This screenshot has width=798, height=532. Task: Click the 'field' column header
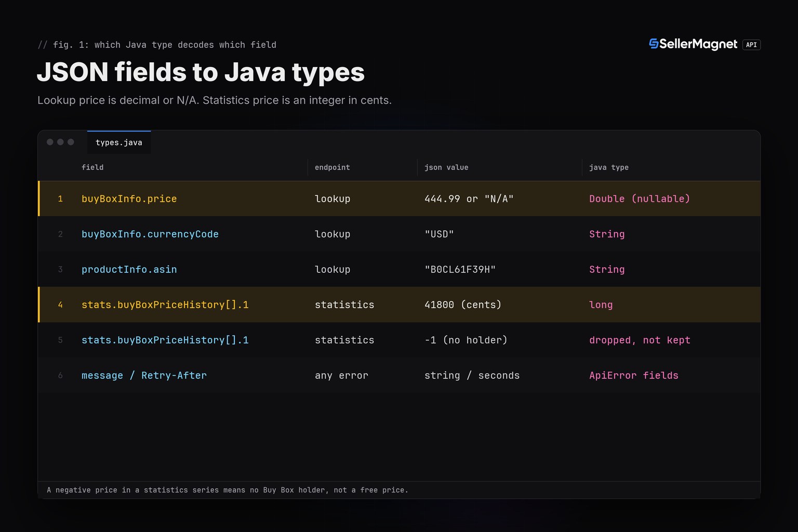coord(92,167)
